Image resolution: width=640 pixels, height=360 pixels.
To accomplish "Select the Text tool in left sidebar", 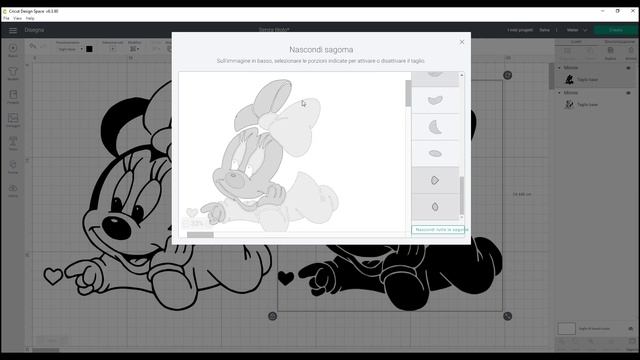I will tap(13, 143).
